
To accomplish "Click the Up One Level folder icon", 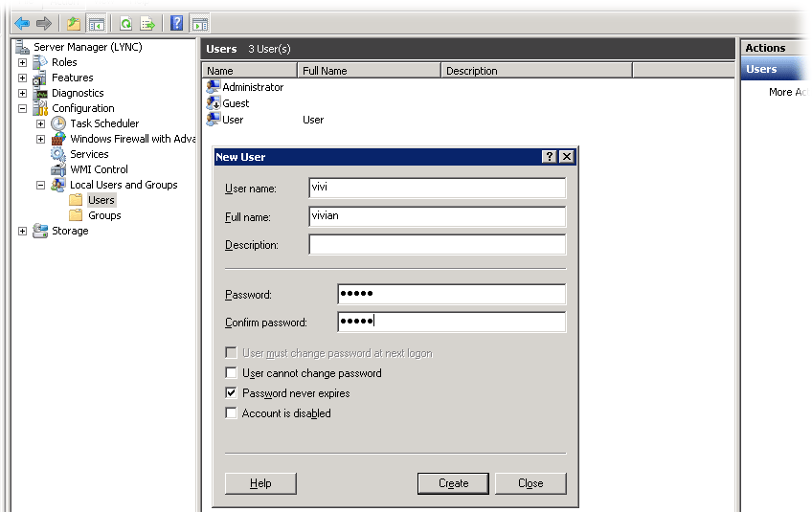I will click(74, 23).
